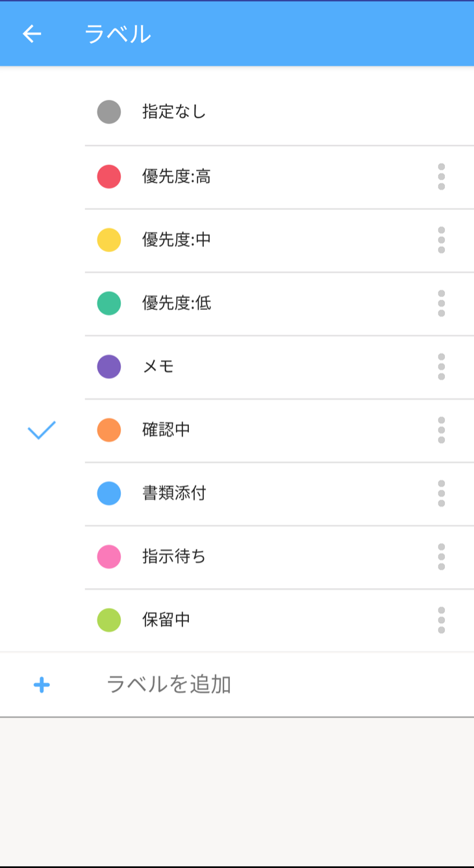Viewport: 474px width, 868px height.
Task: Show options for 書類添付 label
Action: tap(442, 493)
